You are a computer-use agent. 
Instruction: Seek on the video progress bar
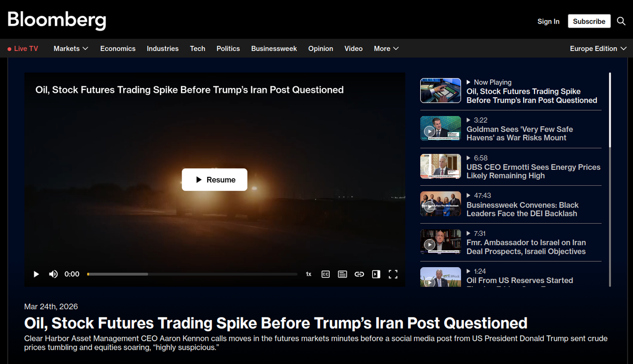[192, 274]
